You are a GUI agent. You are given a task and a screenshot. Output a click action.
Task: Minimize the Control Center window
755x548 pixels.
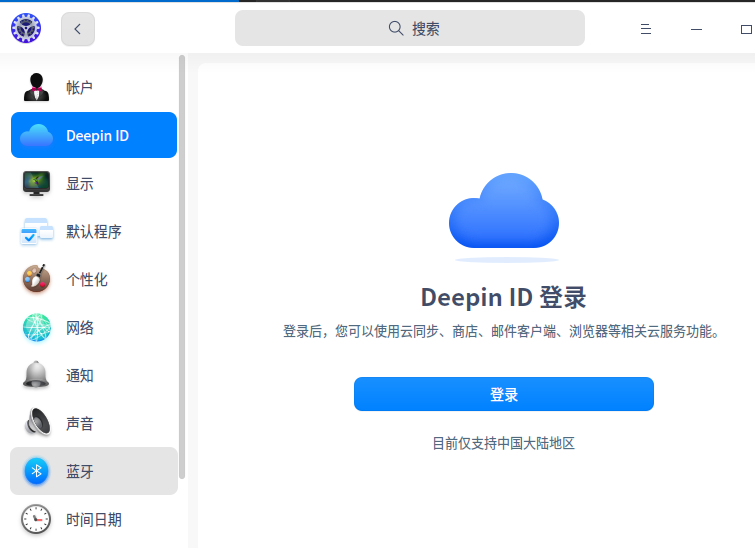tap(696, 29)
